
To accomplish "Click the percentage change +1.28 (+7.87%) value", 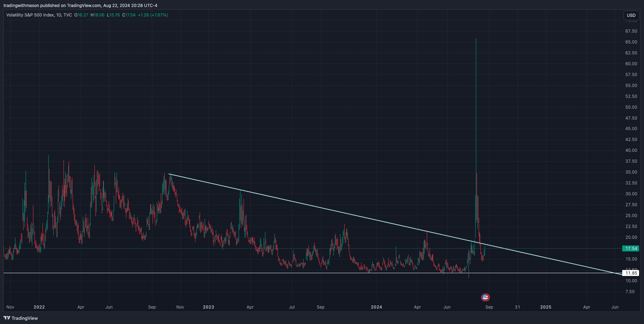I will (153, 15).
